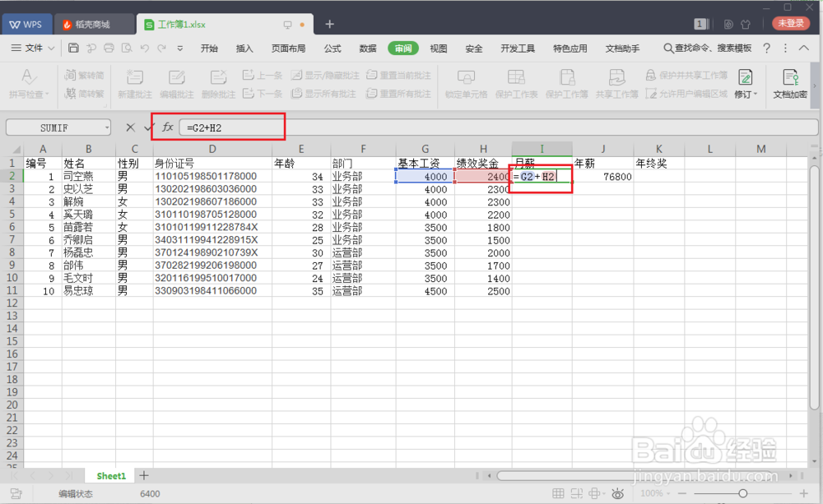The image size is (823, 504).
Task: Click the red 未登录 login button
Action: click(x=791, y=24)
